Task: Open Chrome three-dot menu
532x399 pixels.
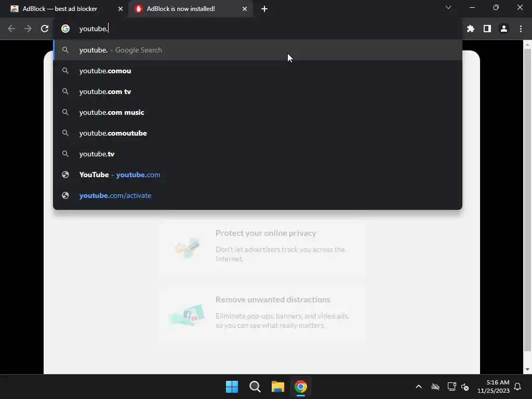Action: point(521,29)
